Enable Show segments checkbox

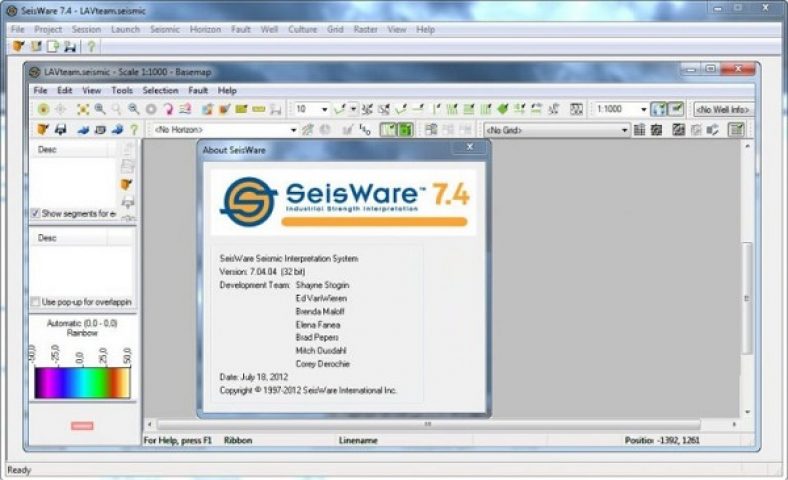pyautogui.click(x=35, y=213)
